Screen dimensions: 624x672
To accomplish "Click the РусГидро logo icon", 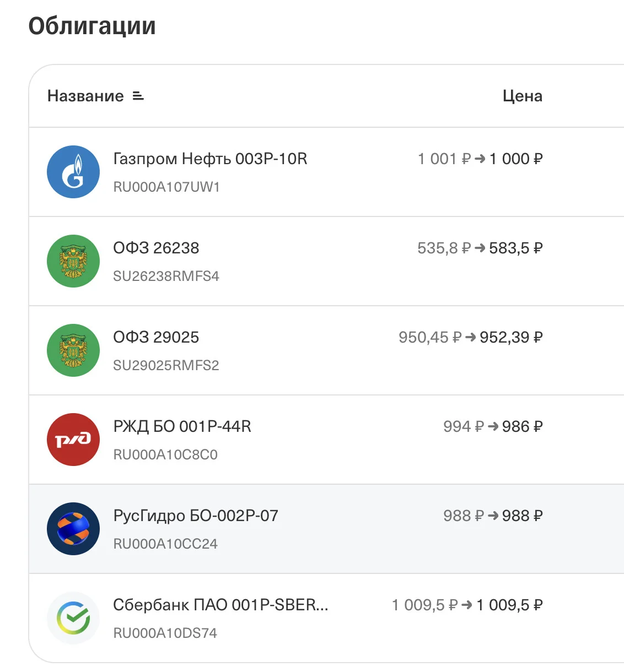I will tap(73, 529).
